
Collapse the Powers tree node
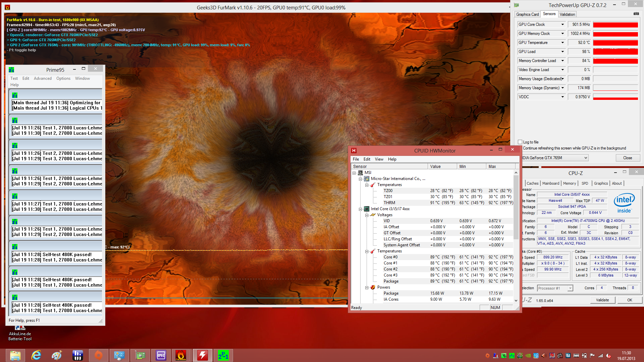click(x=367, y=288)
